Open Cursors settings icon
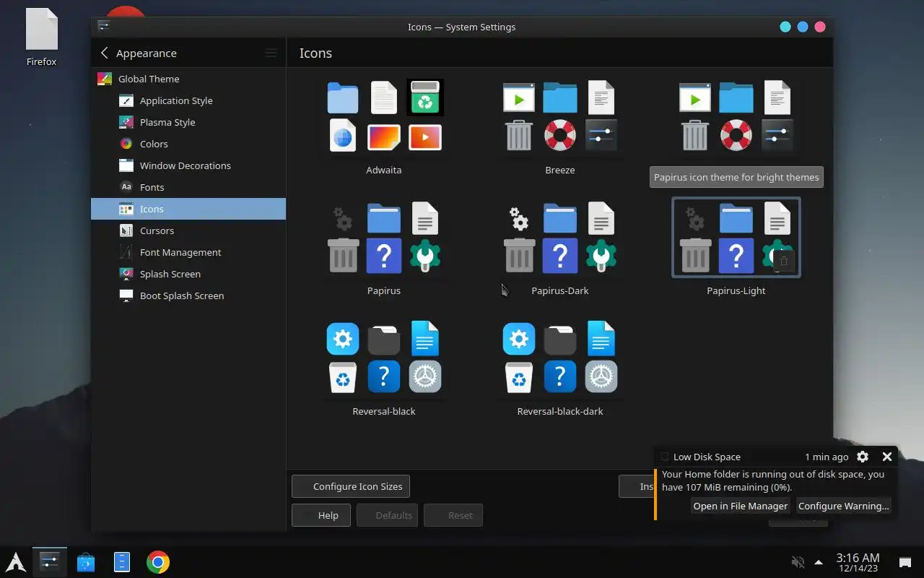924x578 pixels. coord(126,230)
